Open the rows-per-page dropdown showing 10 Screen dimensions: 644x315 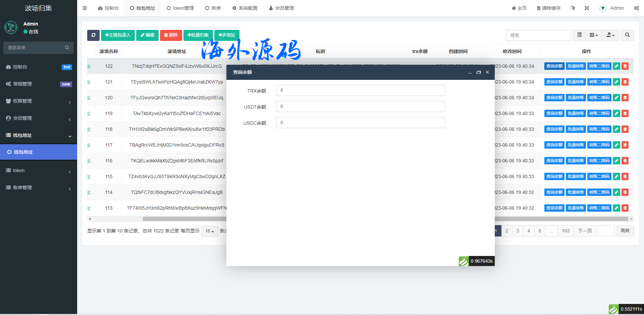pyautogui.click(x=209, y=231)
